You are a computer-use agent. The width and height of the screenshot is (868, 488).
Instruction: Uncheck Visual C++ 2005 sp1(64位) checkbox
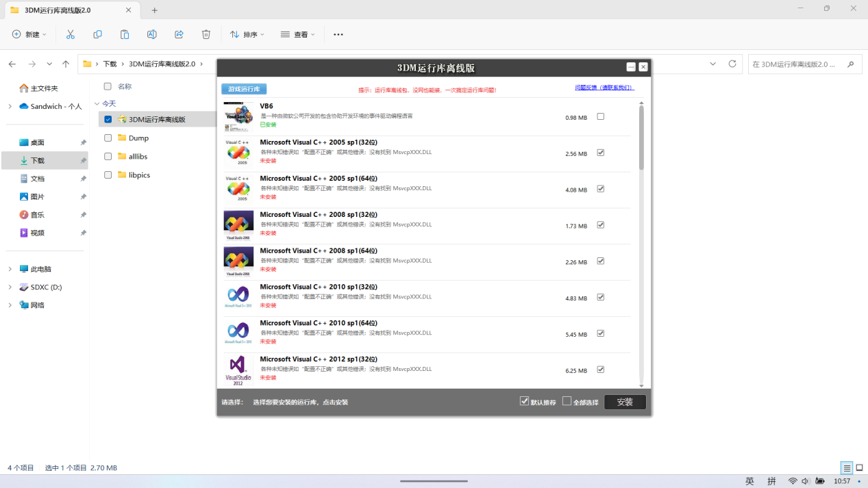pyautogui.click(x=601, y=189)
